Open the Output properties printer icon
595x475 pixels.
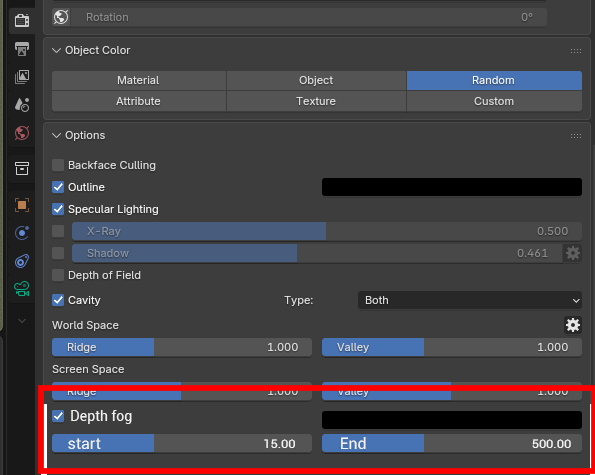22,49
